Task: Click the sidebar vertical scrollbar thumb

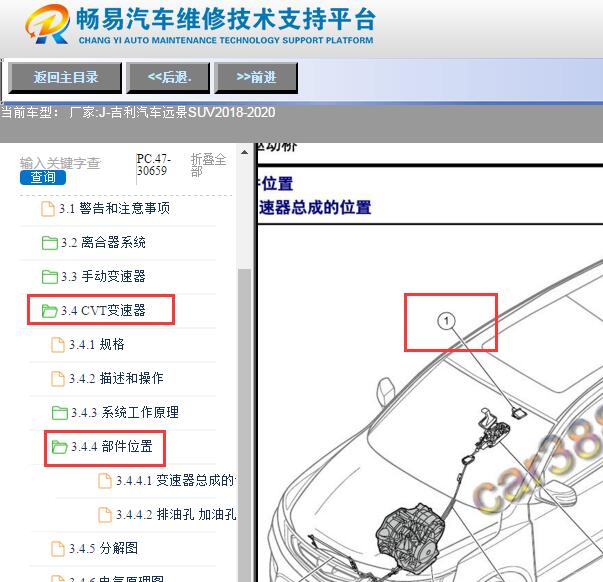Action: click(244, 425)
